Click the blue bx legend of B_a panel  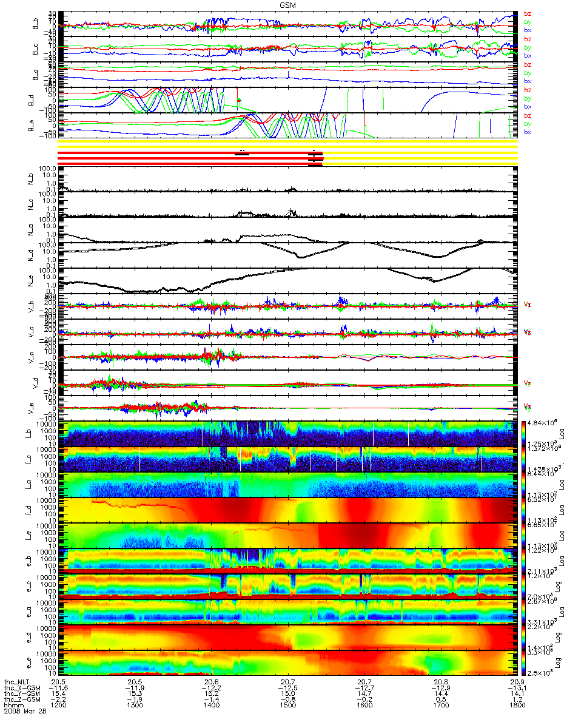527,81
